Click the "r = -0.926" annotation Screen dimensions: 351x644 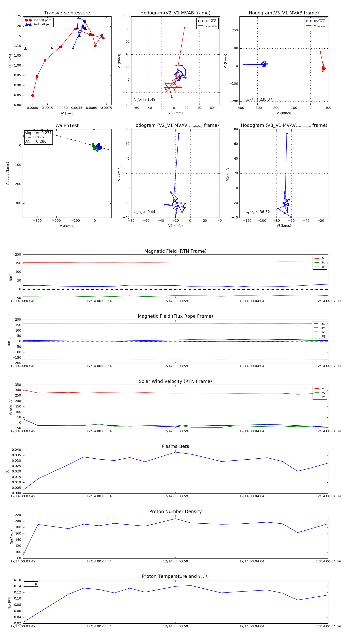click(x=34, y=137)
